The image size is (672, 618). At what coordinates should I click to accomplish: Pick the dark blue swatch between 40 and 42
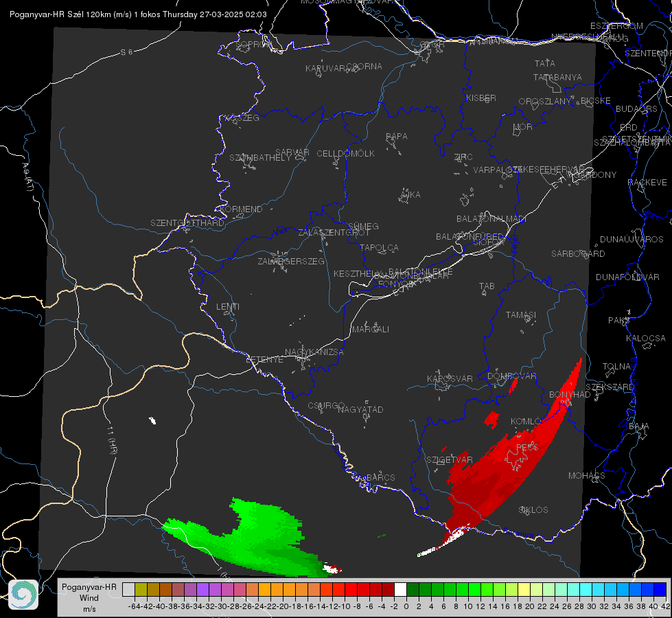(660, 590)
